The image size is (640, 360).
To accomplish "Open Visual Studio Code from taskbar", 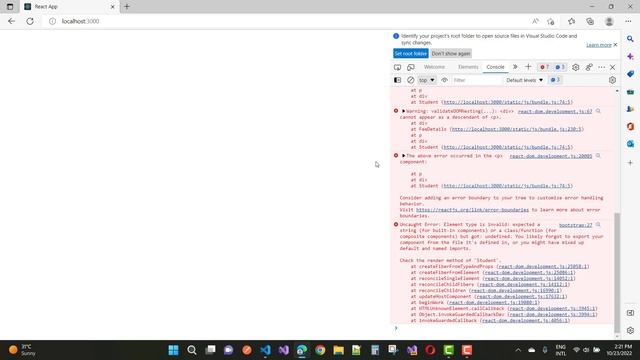I will (x=265, y=350).
